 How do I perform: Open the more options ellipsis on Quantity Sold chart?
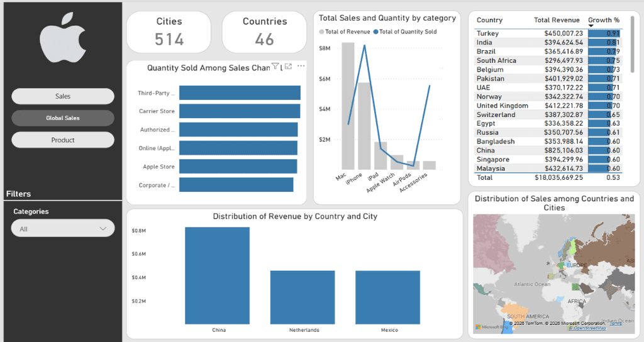point(301,66)
